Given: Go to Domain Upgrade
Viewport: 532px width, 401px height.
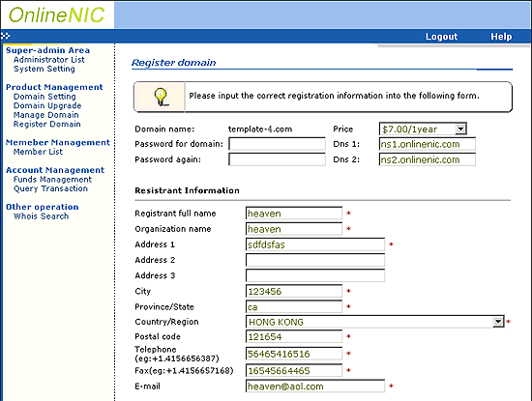Looking at the screenshot, I should click(47, 105).
